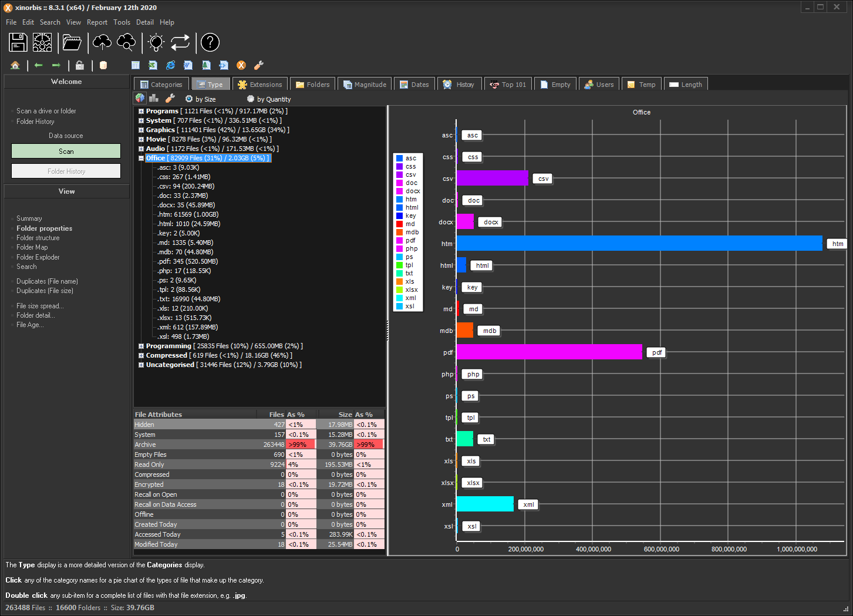The image size is (853, 616).
Task: Click the cloud upload icon
Action: pyautogui.click(x=102, y=42)
